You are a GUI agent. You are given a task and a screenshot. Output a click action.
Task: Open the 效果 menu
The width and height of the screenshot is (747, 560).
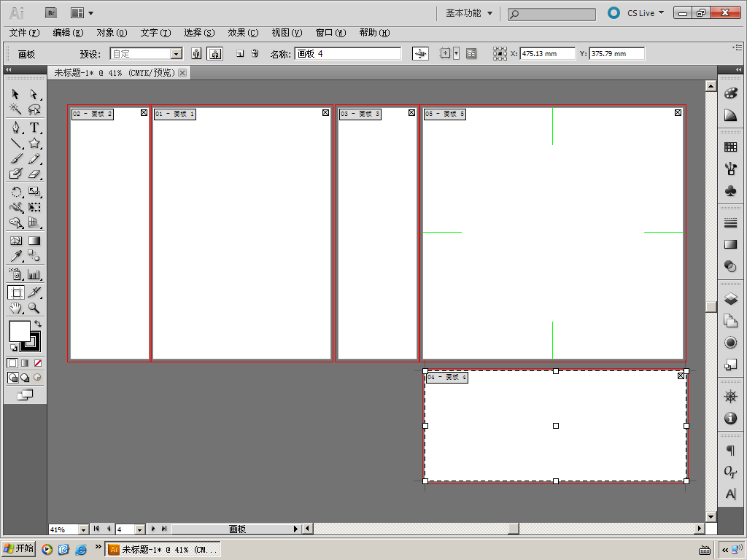(x=243, y=33)
